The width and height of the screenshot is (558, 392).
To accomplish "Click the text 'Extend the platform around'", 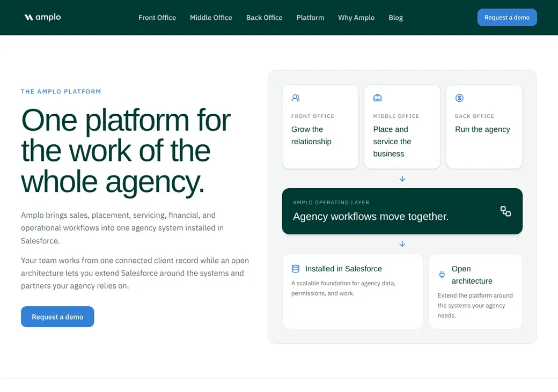I will [475, 305].
